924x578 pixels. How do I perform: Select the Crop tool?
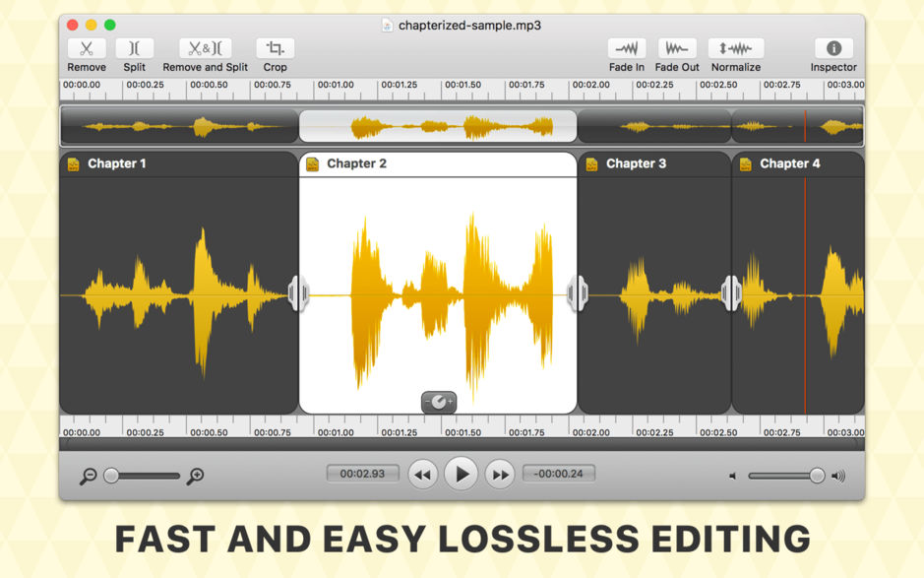[x=275, y=48]
